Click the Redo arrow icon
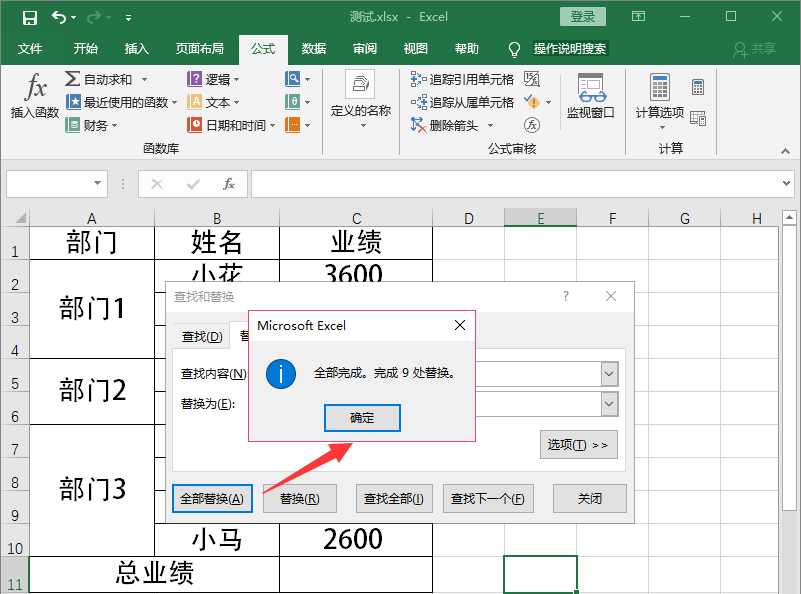The width and height of the screenshot is (801, 594). 93,18
